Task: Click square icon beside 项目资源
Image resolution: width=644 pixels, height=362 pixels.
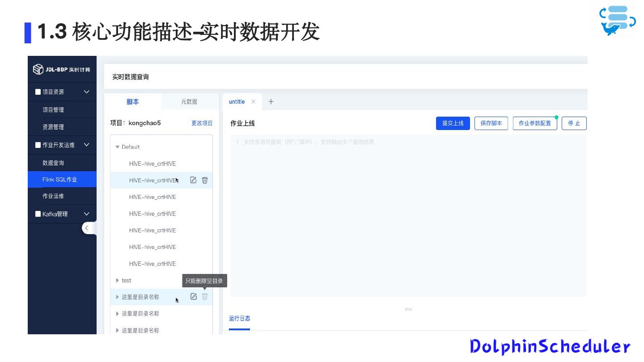Action: [x=38, y=92]
